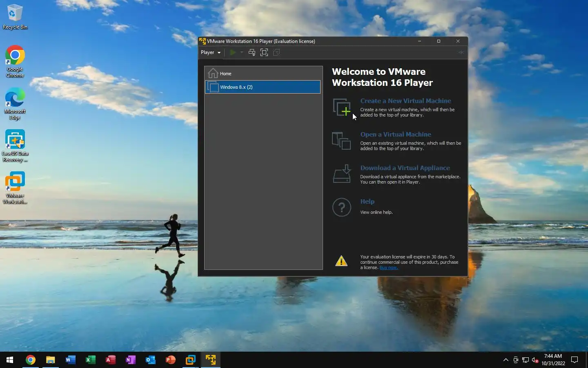Click the question mark help icon
Viewport: 588px width, 368px height.
pos(342,207)
